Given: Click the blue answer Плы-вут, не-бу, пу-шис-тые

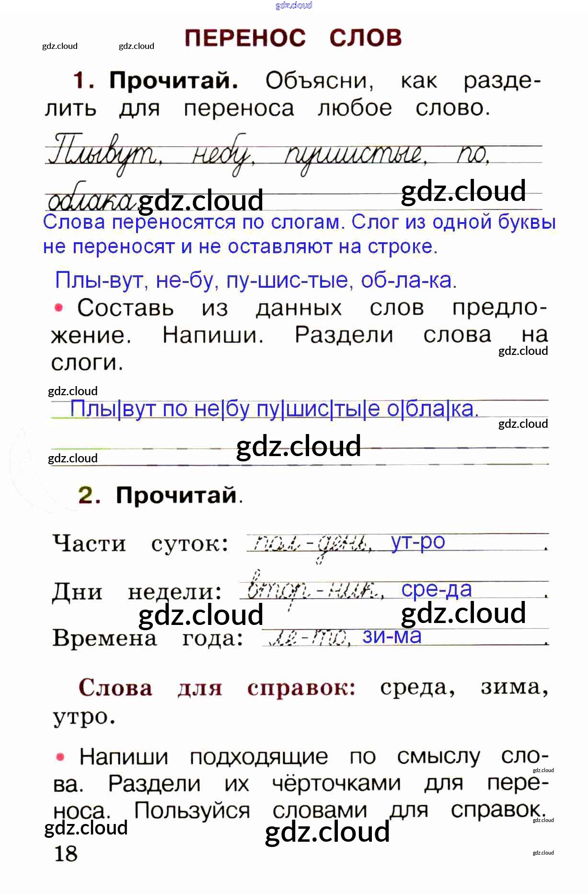Looking at the screenshot, I should [256, 280].
